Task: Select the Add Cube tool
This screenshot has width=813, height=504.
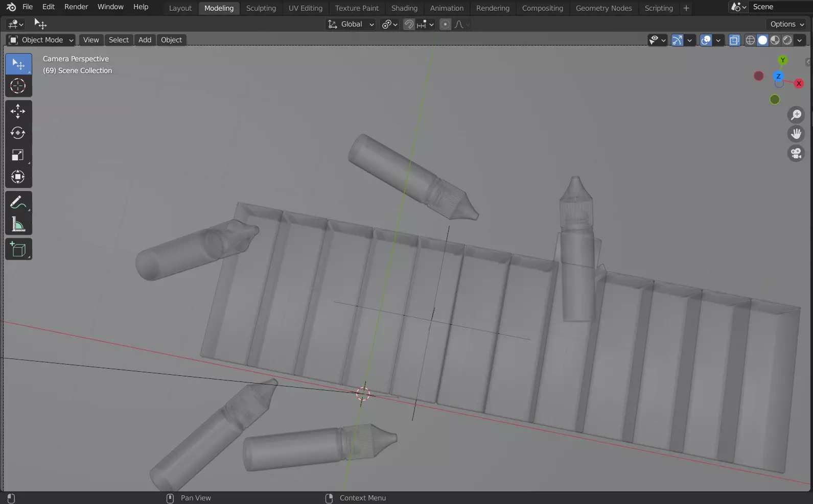Action: pyautogui.click(x=18, y=249)
